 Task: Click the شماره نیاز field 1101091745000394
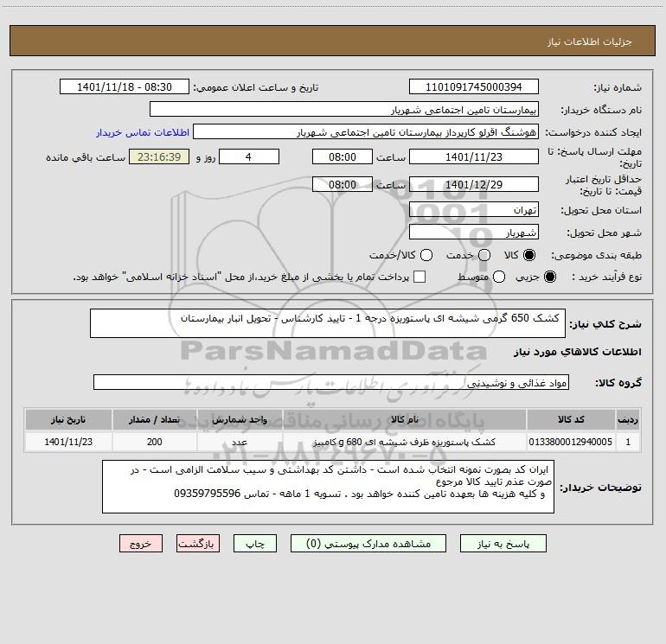[474, 87]
